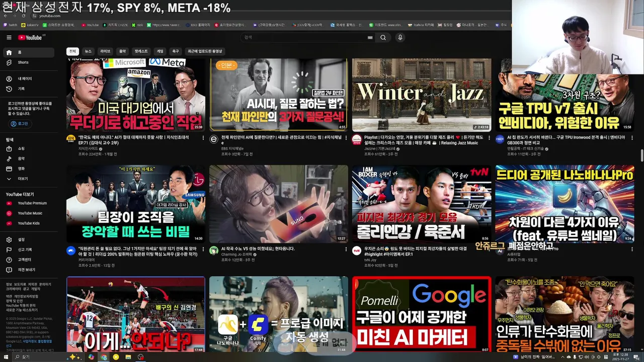This screenshot has width=644, height=362.
Task: Open 나노바나나Pro video thumbnail
Action: [x=565, y=204]
